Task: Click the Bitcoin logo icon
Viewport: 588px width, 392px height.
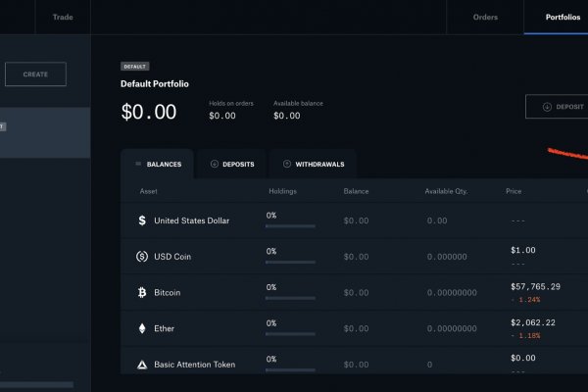Action: 142,292
